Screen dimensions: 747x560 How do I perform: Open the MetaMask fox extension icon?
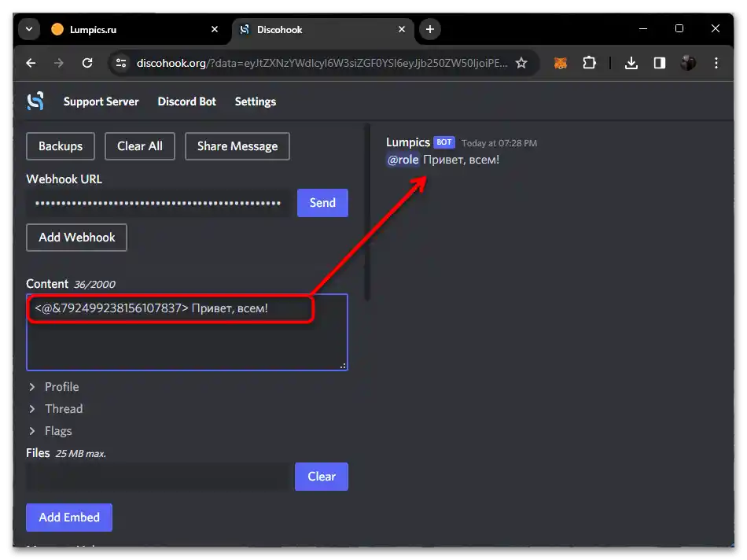coord(560,63)
